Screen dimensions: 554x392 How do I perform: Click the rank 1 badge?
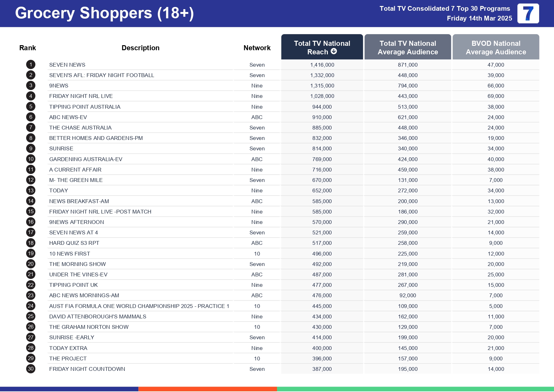pos(31,65)
